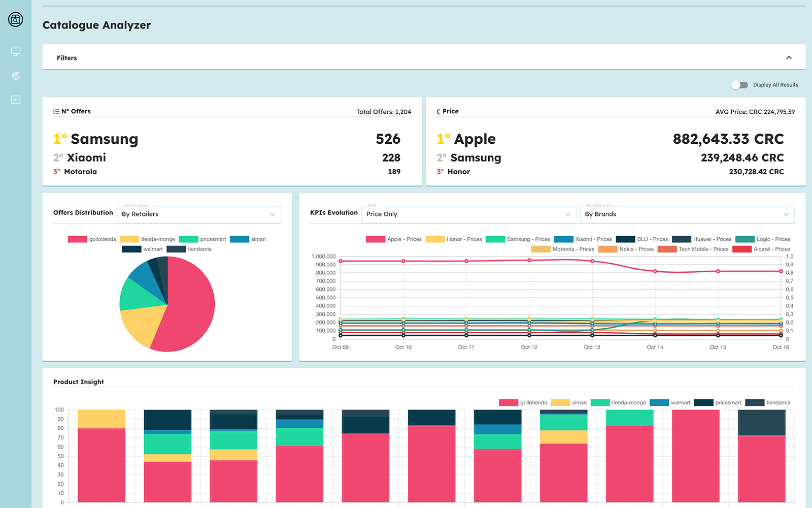
Task: Toggle walmart legend in pie chart
Action: 142,249
